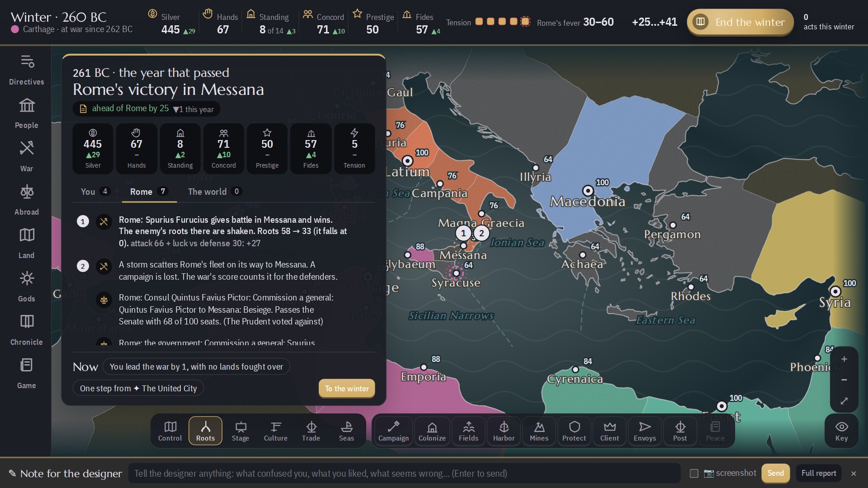Toggle the map Key eye icon
Viewport: 868px width, 488px height.
pyautogui.click(x=841, y=431)
